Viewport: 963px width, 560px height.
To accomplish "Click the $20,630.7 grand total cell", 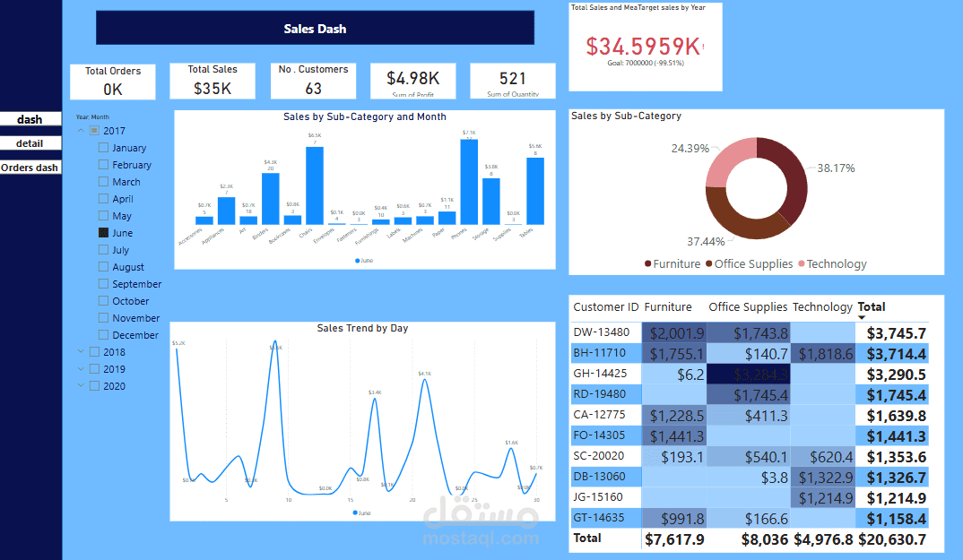I will [x=892, y=539].
